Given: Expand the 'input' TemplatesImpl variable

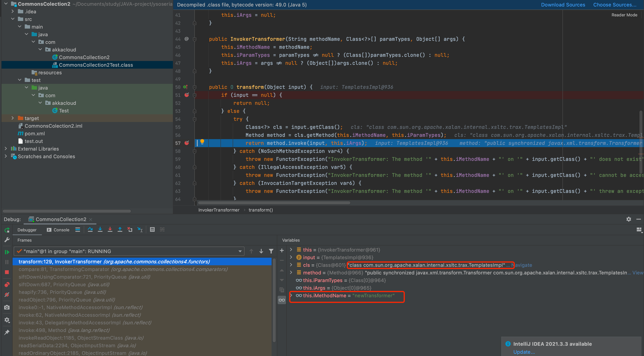Looking at the screenshot, I should pos(291,257).
